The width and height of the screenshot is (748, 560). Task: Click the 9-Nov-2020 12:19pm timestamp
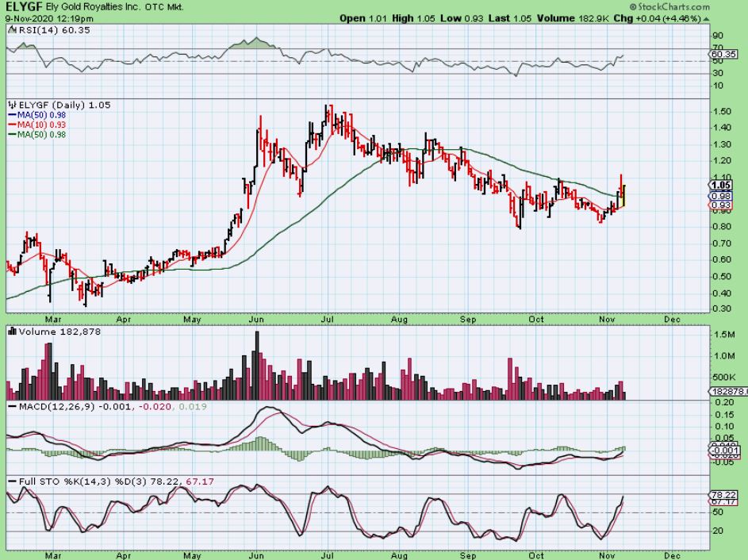49,18
